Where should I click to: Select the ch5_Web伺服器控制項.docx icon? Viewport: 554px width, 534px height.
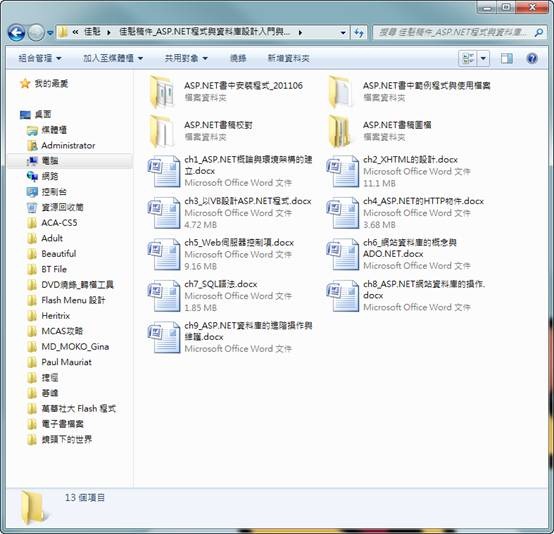tap(164, 254)
